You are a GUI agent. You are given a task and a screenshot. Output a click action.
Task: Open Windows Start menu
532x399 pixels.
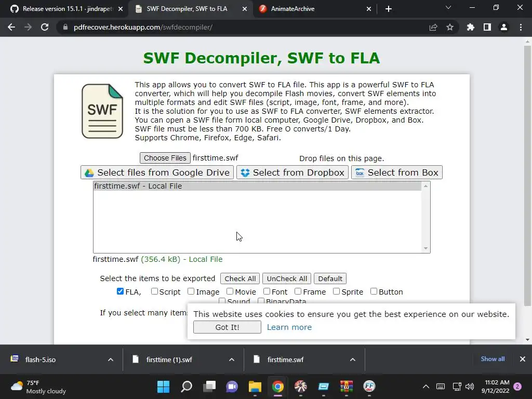point(163,387)
